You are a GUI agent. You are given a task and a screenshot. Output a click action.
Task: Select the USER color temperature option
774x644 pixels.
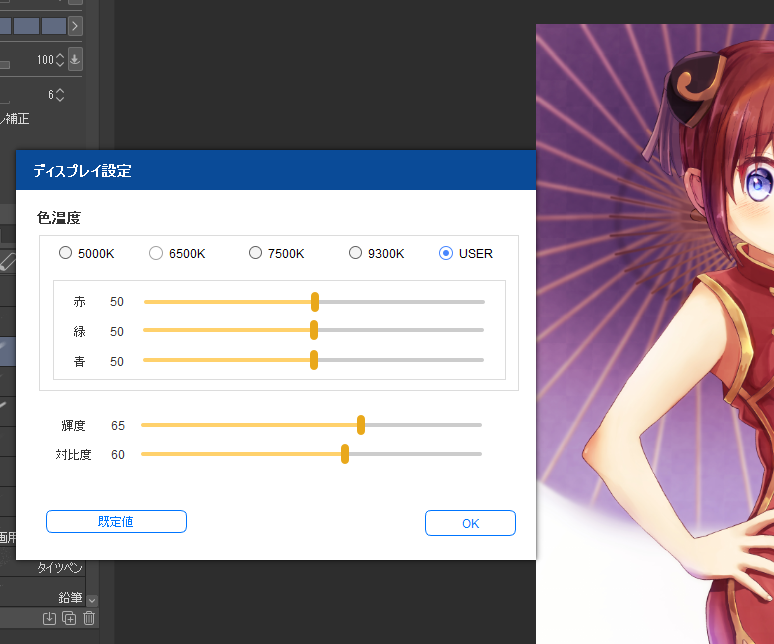446,253
